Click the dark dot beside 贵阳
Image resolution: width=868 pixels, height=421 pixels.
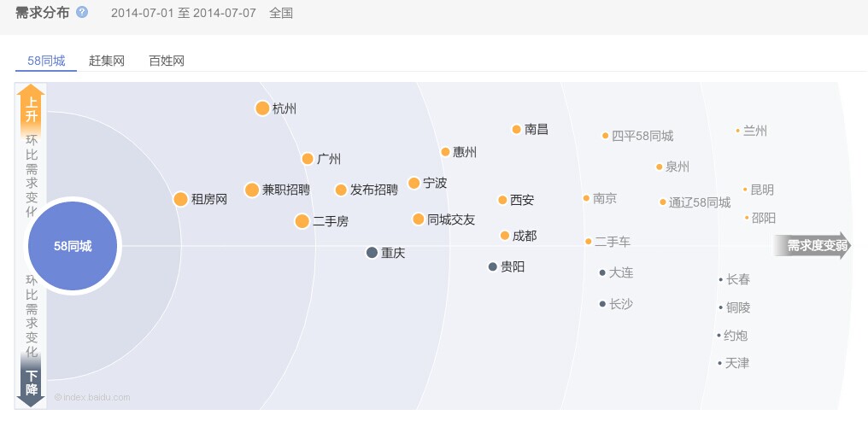pos(493,266)
